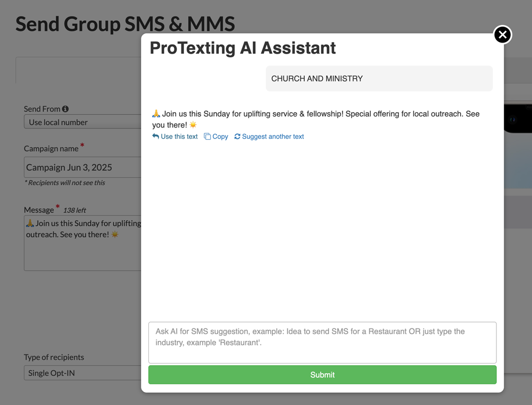Click the Message text area
532x405 pixels.
coord(83,243)
